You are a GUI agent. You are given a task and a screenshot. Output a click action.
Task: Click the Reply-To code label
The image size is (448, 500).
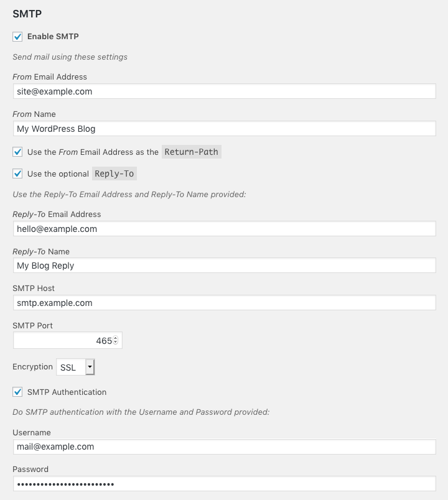click(114, 174)
